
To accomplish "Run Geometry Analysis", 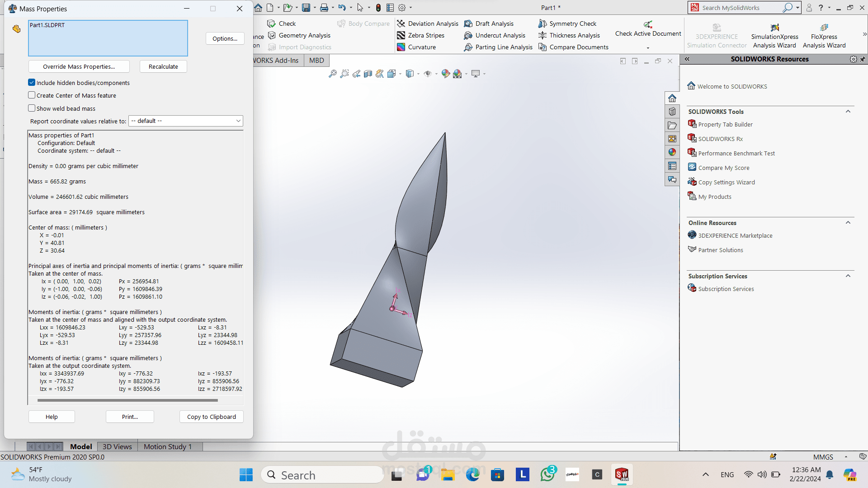I will (299, 35).
